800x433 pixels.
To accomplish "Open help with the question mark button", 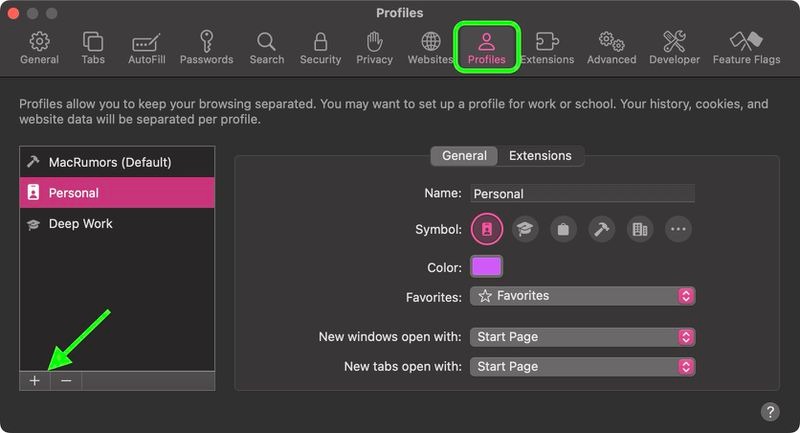I will pyautogui.click(x=770, y=412).
